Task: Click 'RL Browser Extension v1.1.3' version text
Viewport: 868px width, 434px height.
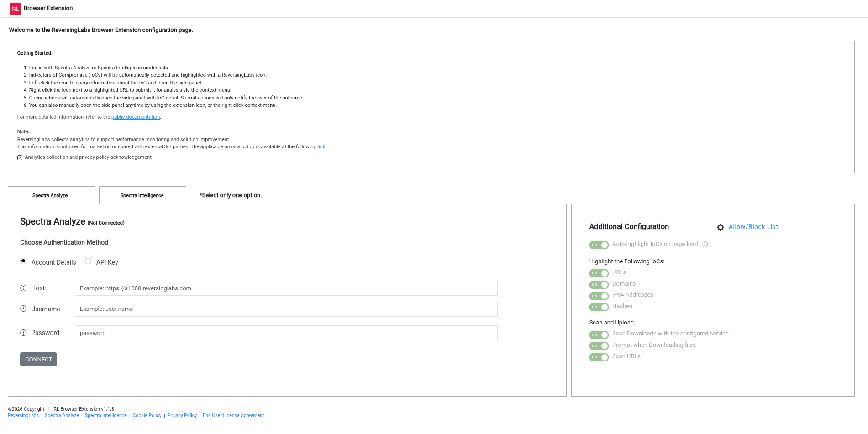Action: tap(84, 409)
